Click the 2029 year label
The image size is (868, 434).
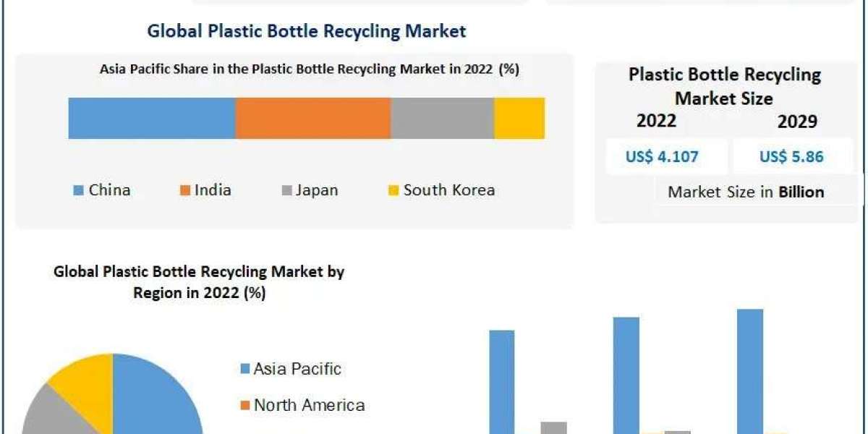(797, 122)
